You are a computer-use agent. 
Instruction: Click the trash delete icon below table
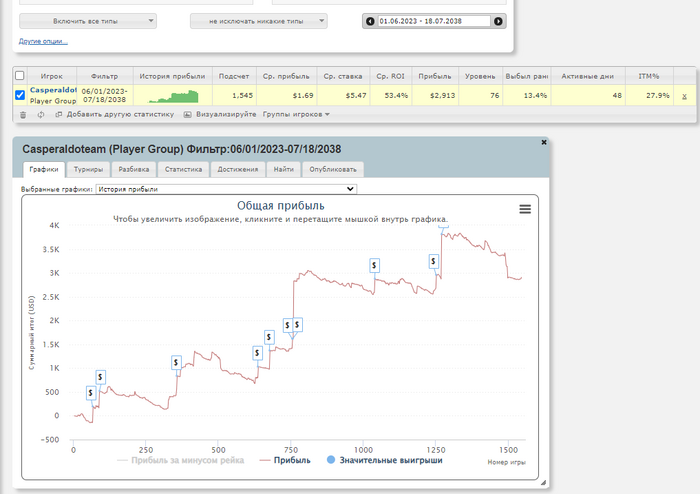coord(23,115)
